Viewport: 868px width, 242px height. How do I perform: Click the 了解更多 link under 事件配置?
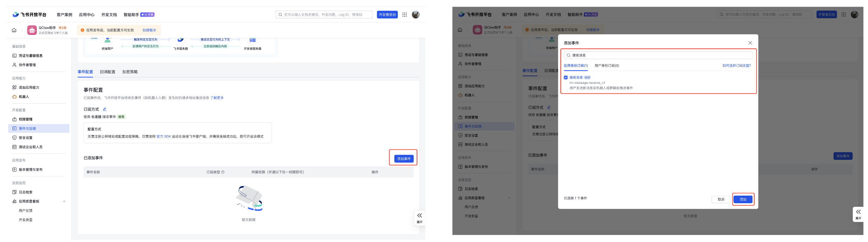tap(217, 98)
